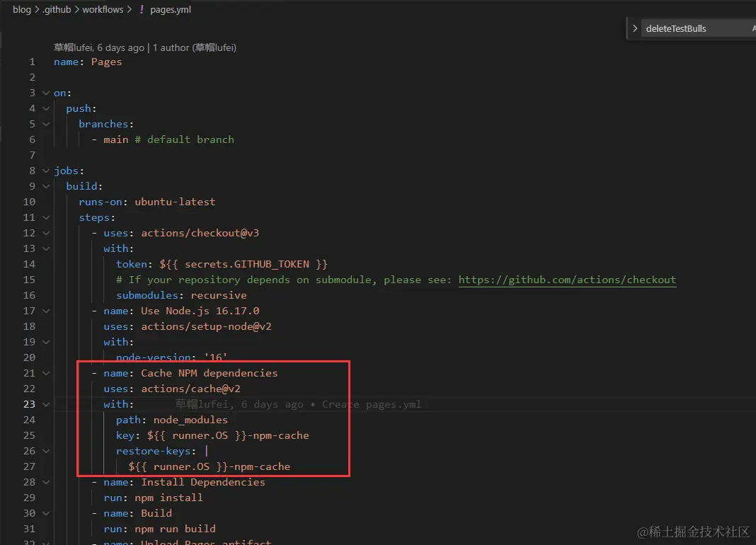
Task: Fold the actions/checkout@v3 step on line 12
Action: click(x=46, y=233)
